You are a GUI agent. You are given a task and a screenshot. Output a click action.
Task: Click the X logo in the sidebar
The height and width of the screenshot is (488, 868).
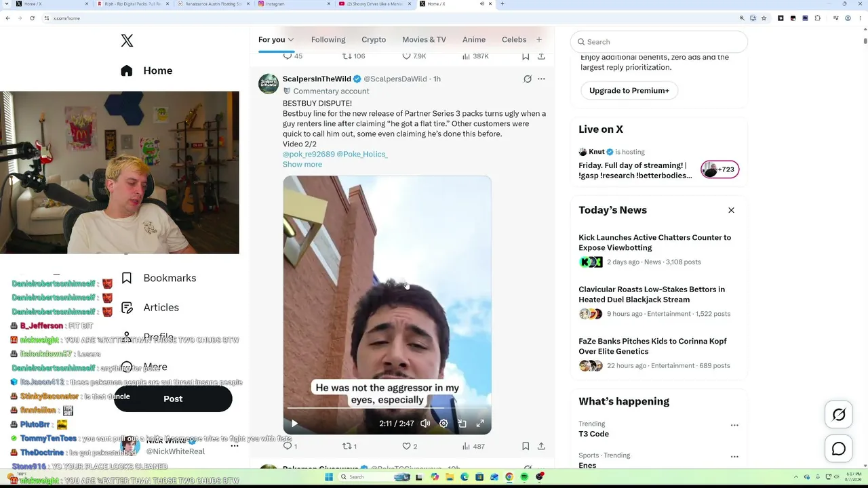point(127,41)
